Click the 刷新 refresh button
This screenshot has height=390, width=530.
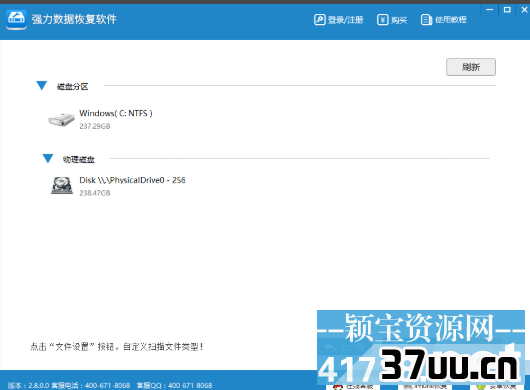coord(471,67)
